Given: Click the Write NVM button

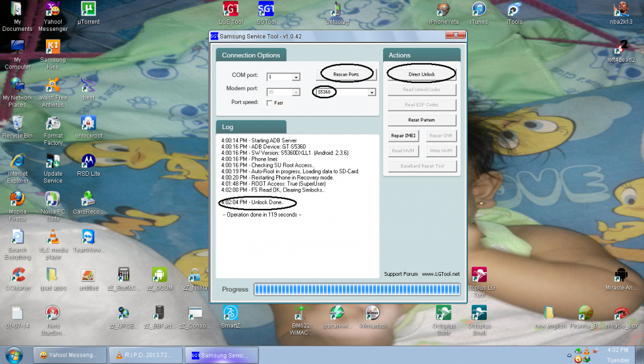Looking at the screenshot, I should pos(441,151).
